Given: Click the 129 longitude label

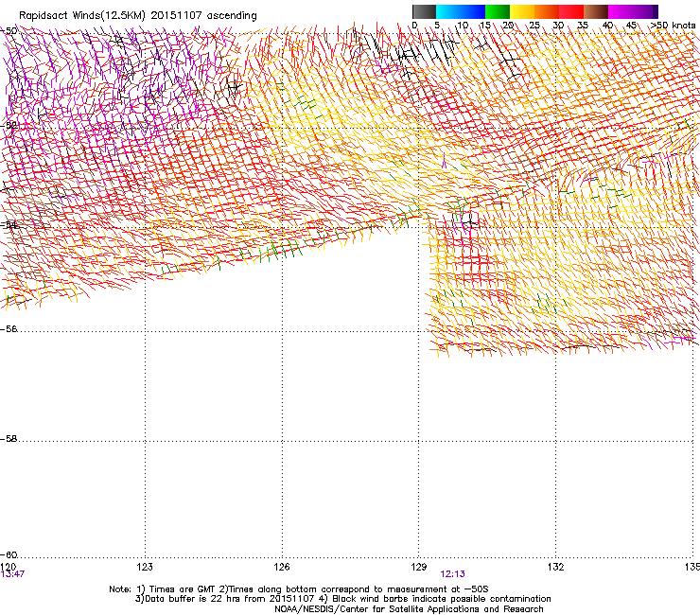Looking at the screenshot, I should tap(419, 567).
